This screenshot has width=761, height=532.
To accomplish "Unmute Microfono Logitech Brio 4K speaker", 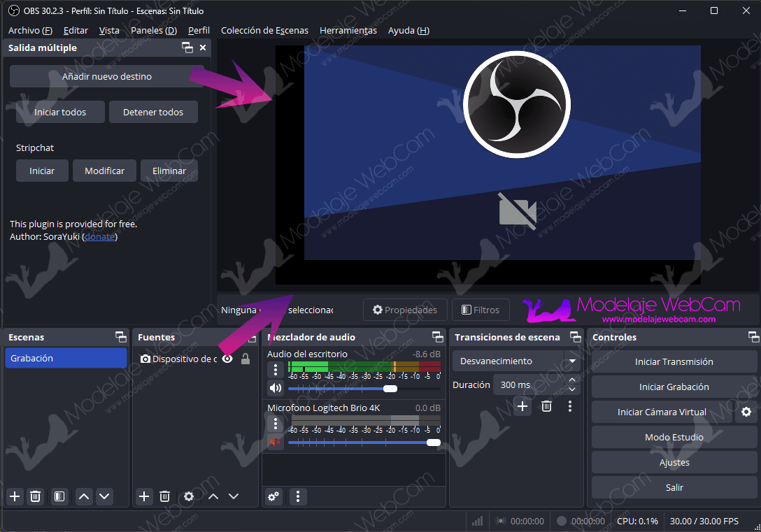I will click(x=276, y=443).
